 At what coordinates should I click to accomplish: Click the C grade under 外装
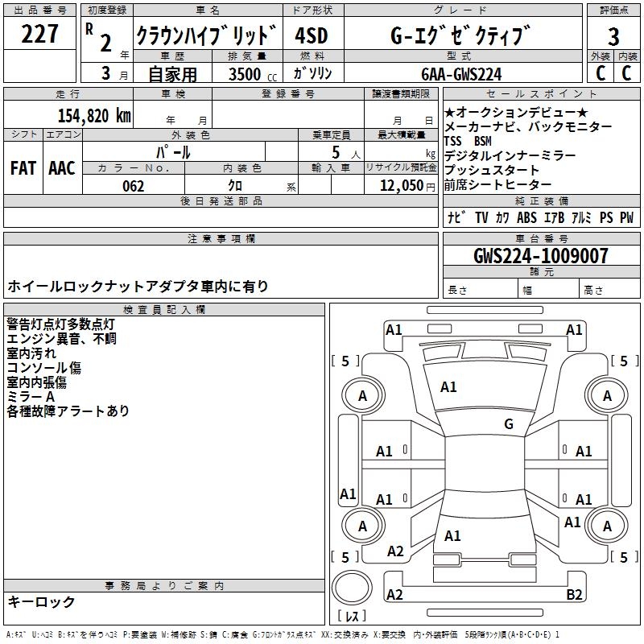(x=600, y=72)
